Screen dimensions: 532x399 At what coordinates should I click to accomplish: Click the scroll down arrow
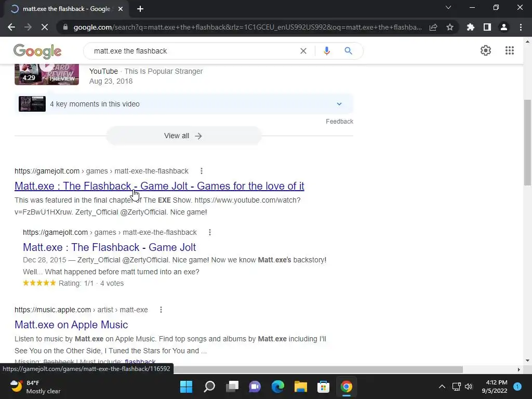(527, 361)
